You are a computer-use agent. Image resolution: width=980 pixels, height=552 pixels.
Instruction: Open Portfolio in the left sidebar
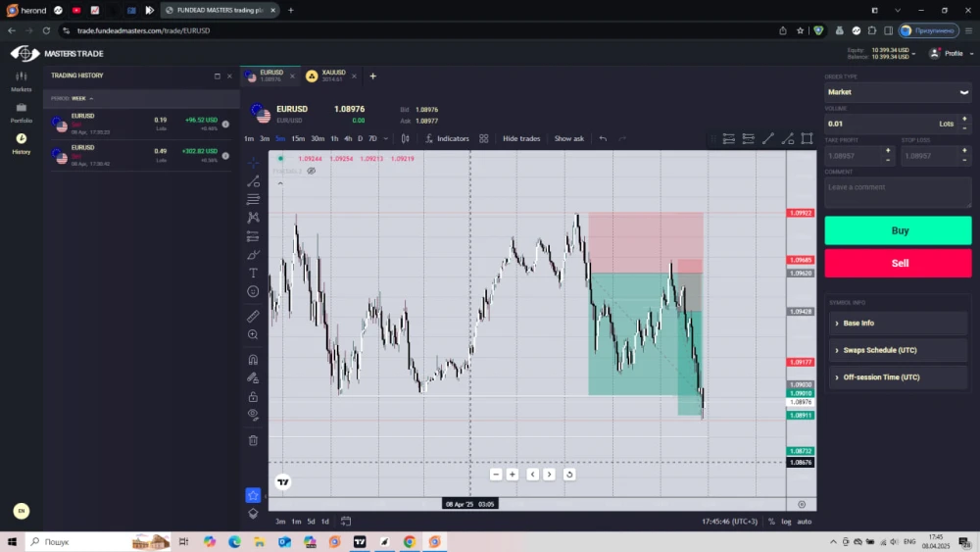coord(22,113)
